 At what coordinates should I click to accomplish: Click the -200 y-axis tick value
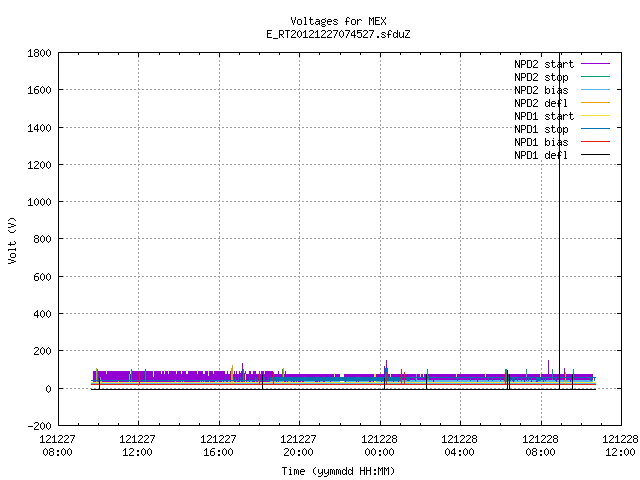[x=39, y=426]
